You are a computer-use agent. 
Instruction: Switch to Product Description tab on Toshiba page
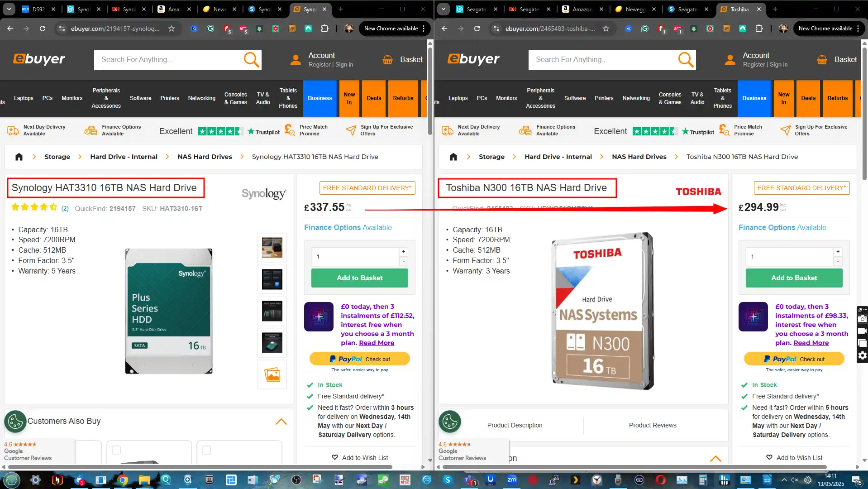515,425
